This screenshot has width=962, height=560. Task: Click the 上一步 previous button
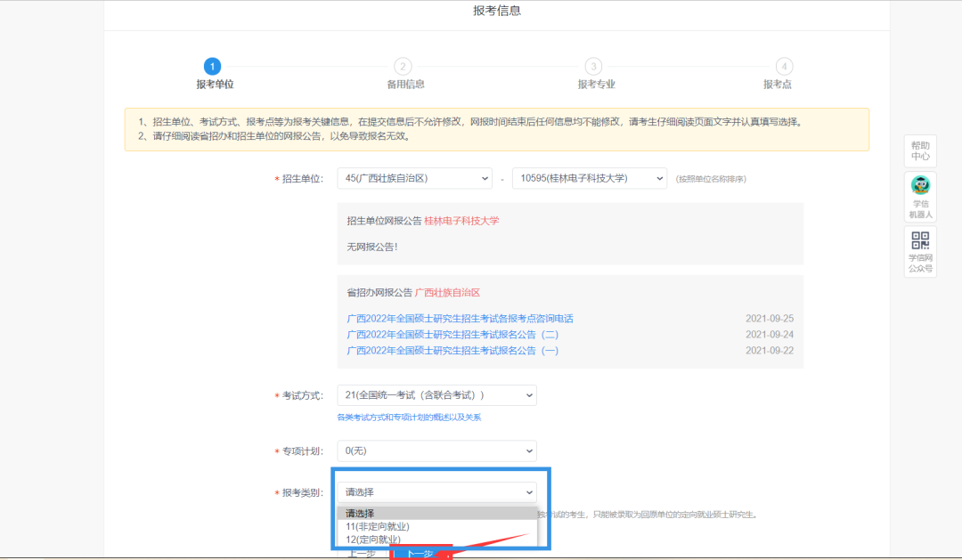(x=362, y=553)
